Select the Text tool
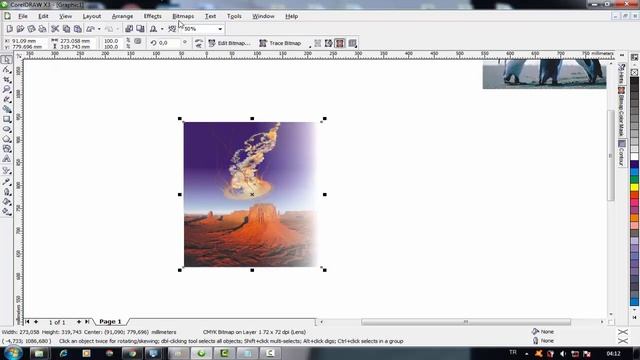Viewport: 640px width, 360px height. pyautogui.click(x=7, y=159)
